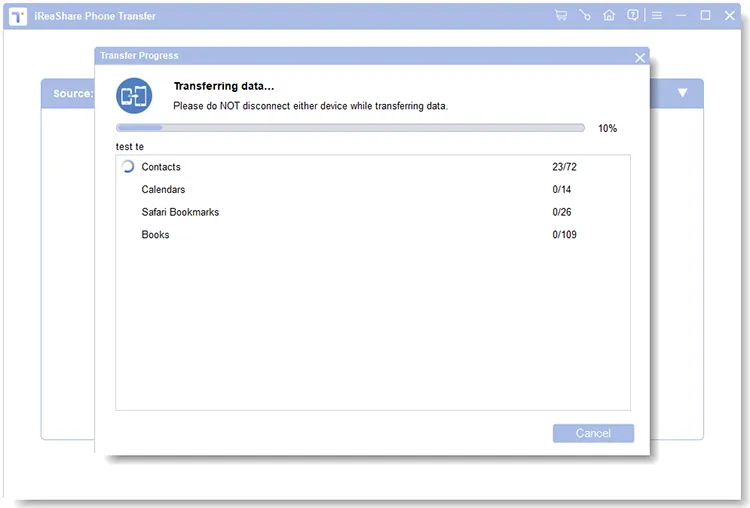Click the iReaShare app logo
This screenshot has width=750, height=508.
pos(18,16)
